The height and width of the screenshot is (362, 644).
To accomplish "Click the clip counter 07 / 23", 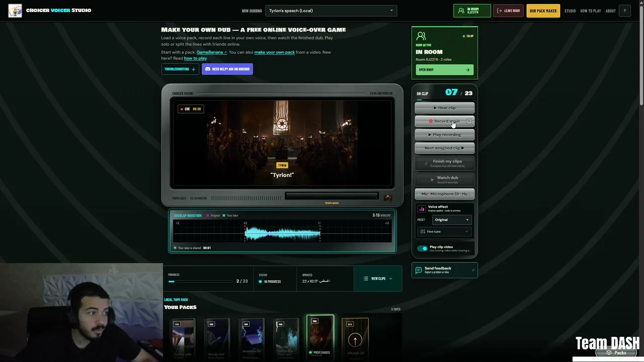I will (x=459, y=93).
